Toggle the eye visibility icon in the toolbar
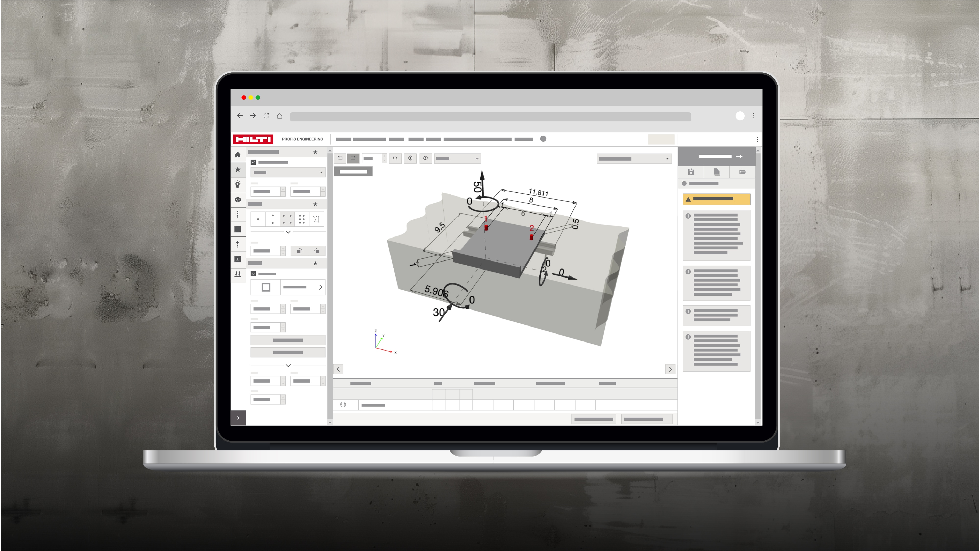Image resolution: width=980 pixels, height=551 pixels. point(425,158)
